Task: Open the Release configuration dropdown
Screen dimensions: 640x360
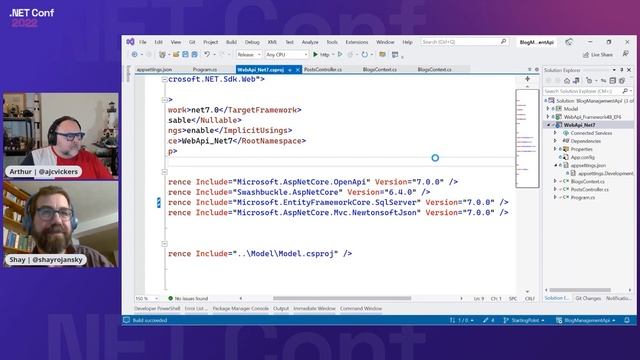Action: 249,54
